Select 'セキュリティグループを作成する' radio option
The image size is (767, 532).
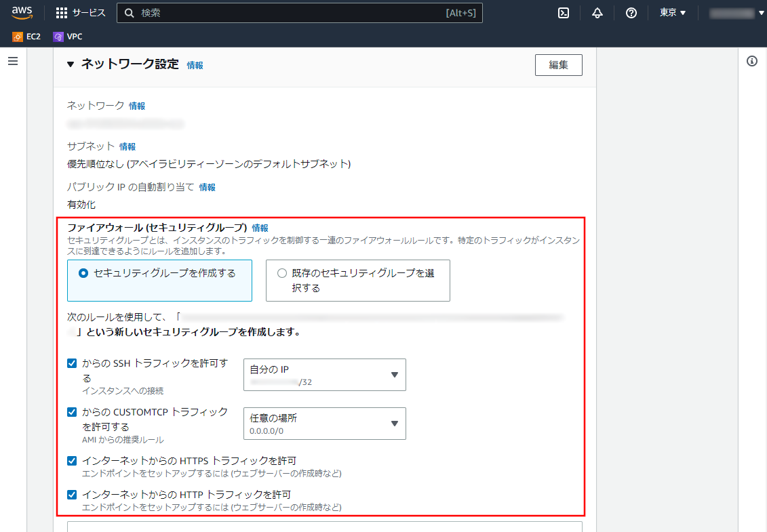click(x=84, y=273)
